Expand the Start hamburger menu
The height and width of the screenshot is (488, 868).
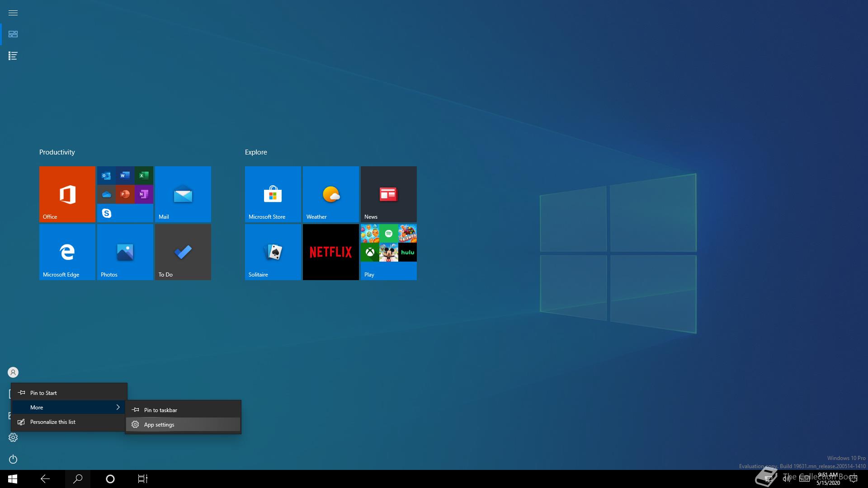[x=13, y=13]
